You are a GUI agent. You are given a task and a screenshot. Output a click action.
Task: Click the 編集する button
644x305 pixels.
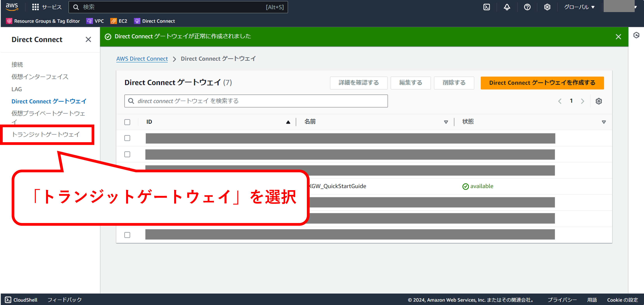(x=411, y=83)
